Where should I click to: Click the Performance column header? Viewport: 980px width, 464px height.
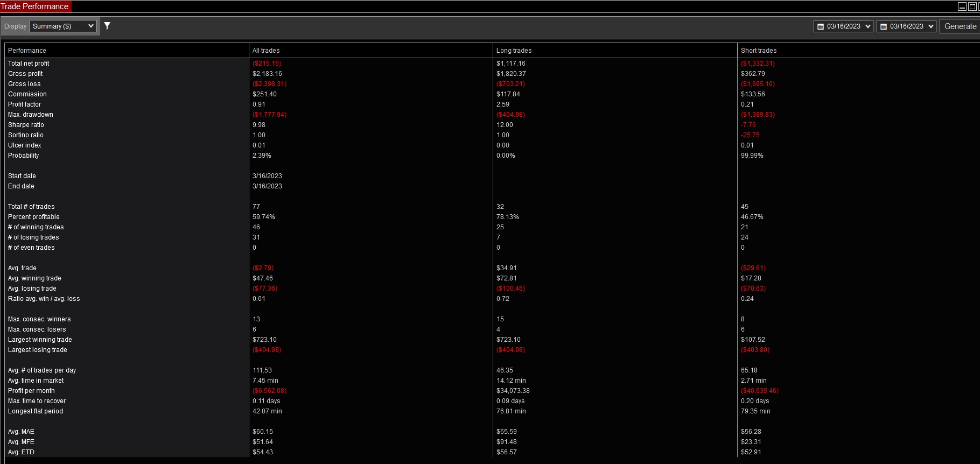pyautogui.click(x=127, y=51)
